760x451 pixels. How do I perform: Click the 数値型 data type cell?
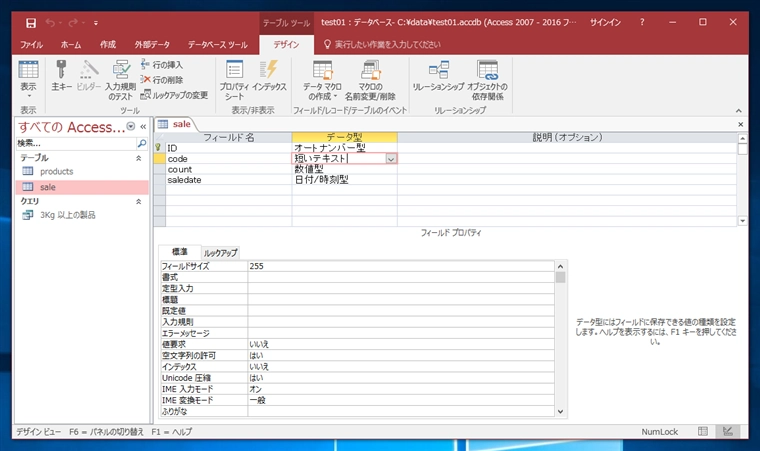[345, 169]
